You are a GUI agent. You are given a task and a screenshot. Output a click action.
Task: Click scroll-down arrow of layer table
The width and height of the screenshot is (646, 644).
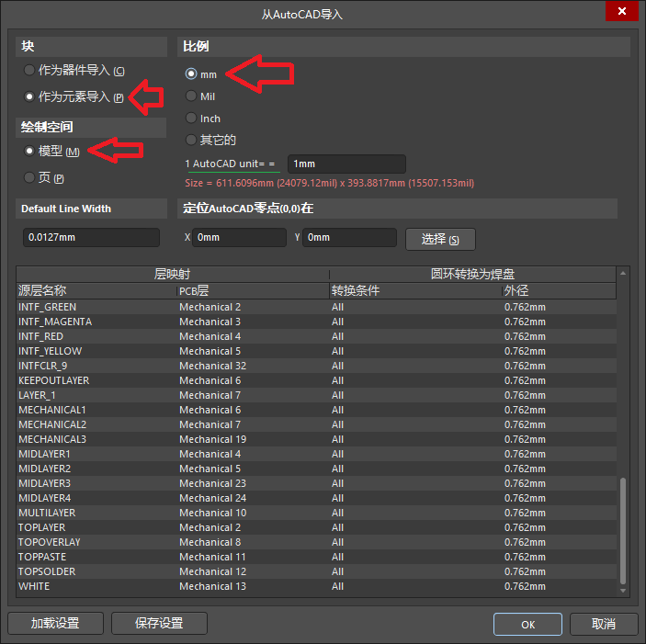[623, 591]
